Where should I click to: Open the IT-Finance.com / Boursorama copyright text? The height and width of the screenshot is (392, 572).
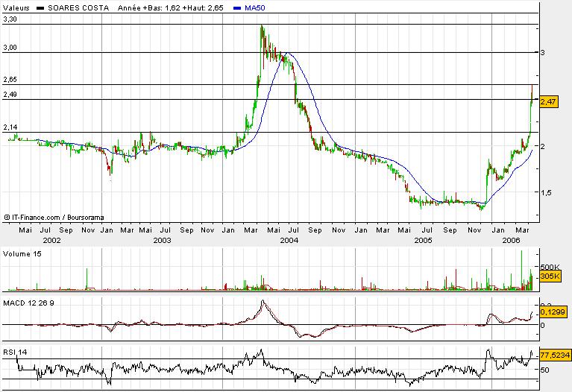point(54,218)
